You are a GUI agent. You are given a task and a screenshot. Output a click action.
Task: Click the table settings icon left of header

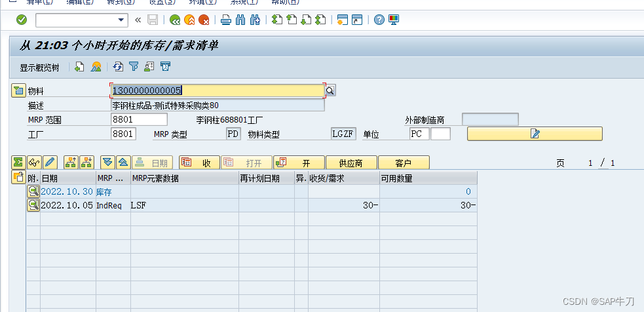click(x=18, y=177)
